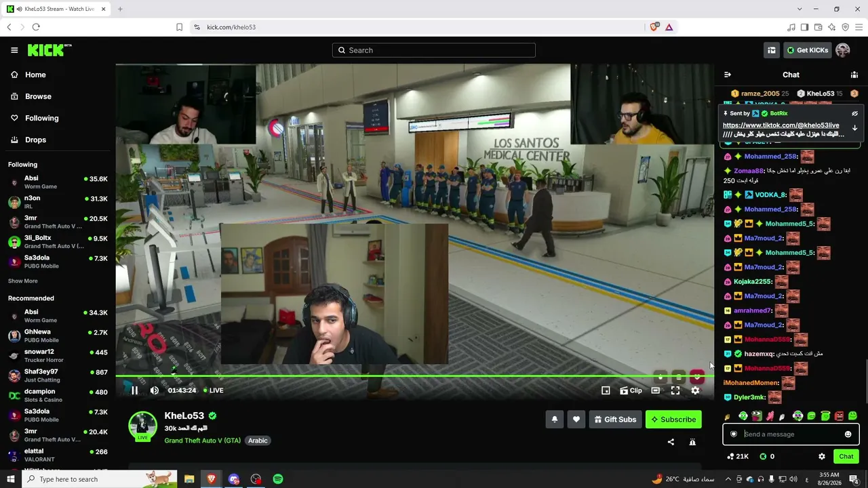Report the stream with siren icon

point(692,442)
